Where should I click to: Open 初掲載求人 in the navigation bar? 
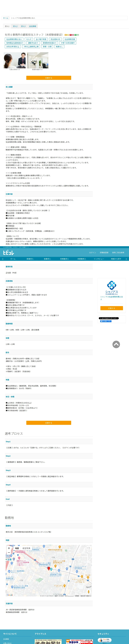point(64,259)
